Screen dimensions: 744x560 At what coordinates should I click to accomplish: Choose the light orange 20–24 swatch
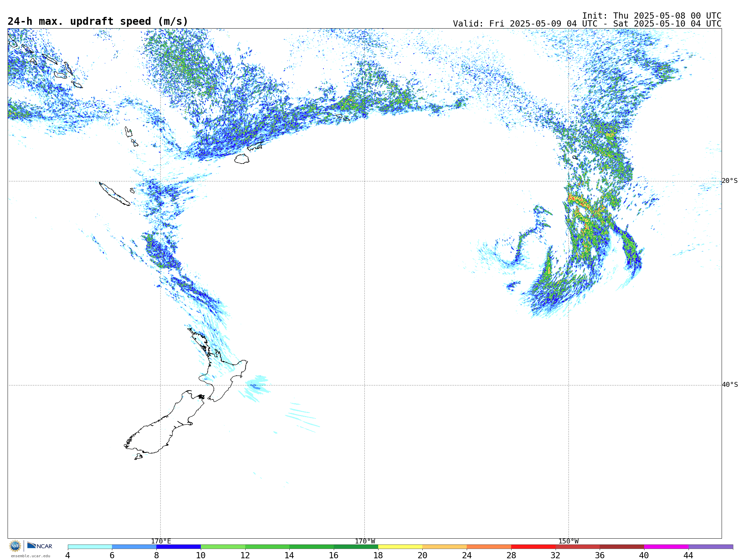point(445,547)
